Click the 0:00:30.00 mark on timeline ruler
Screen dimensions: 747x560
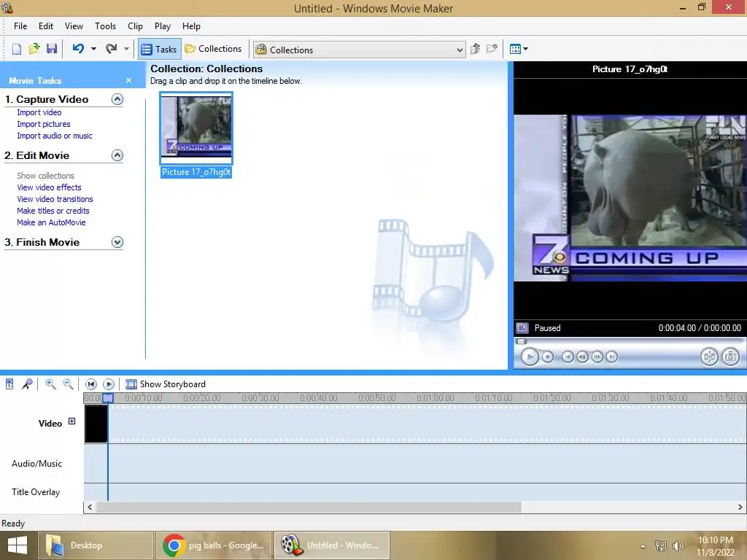tap(260, 397)
